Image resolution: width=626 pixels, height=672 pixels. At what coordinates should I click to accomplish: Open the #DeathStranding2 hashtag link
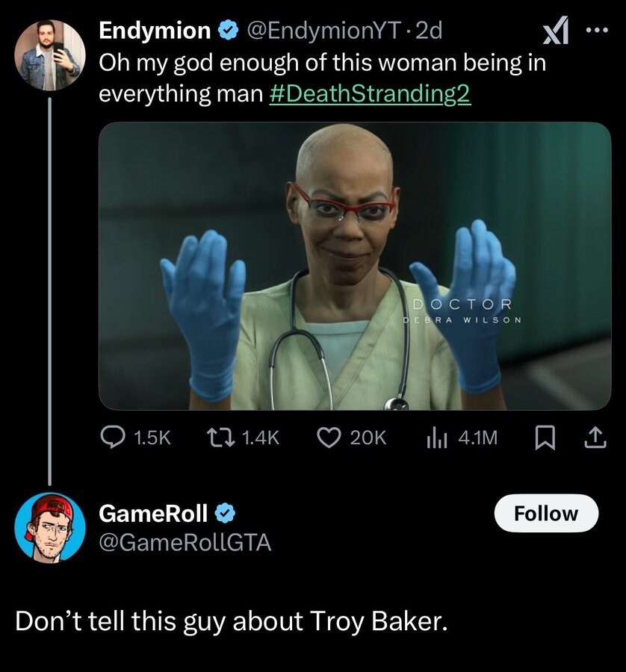point(370,95)
